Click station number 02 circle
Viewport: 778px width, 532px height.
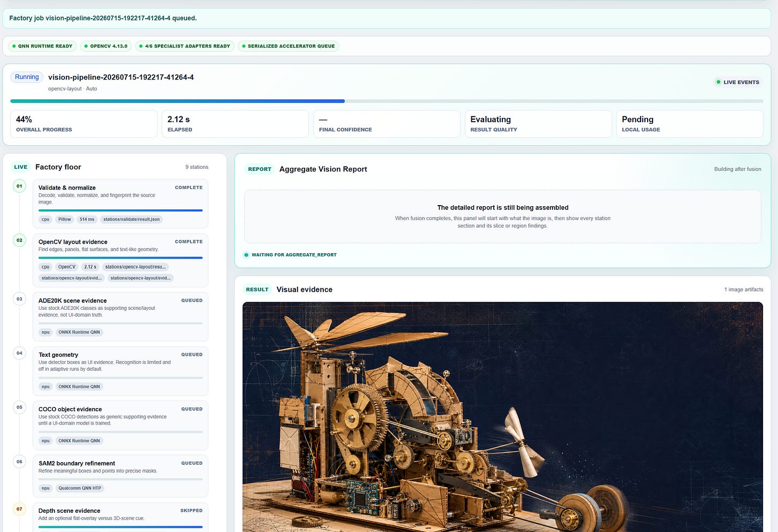19,240
